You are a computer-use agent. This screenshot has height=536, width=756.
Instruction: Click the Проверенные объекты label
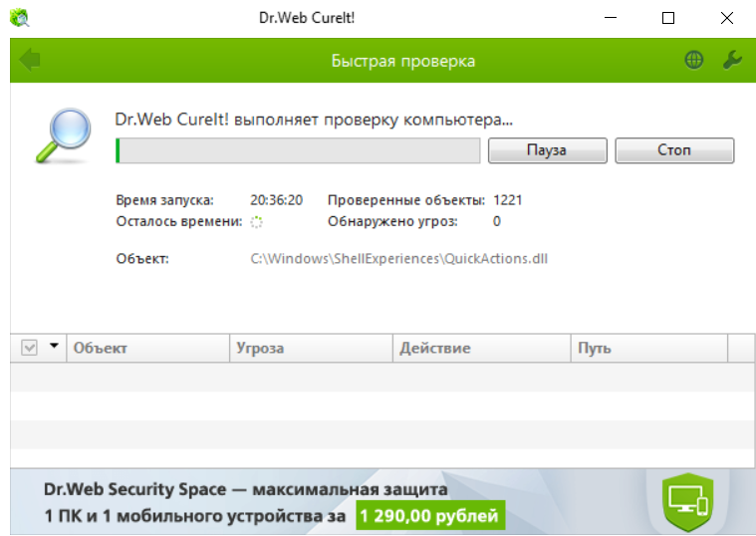406,199
